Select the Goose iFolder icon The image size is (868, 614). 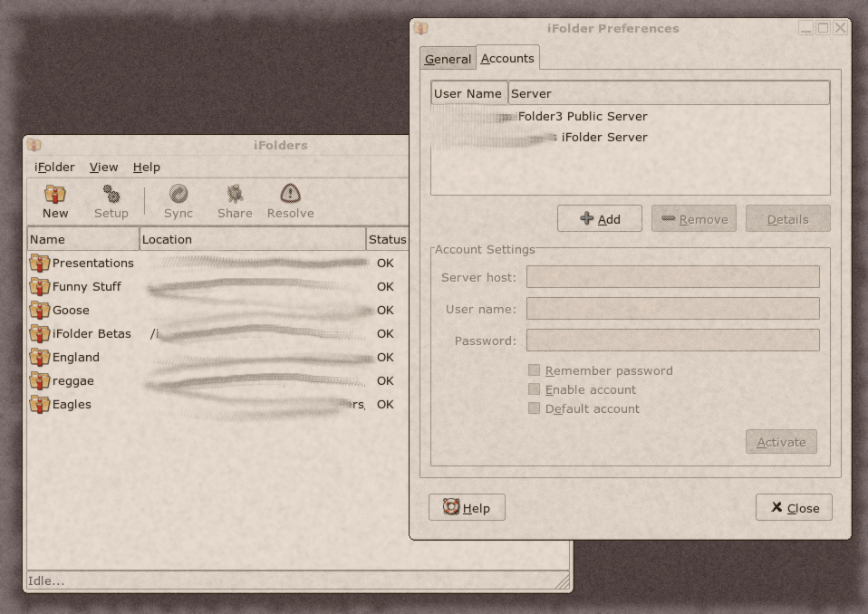click(x=40, y=310)
